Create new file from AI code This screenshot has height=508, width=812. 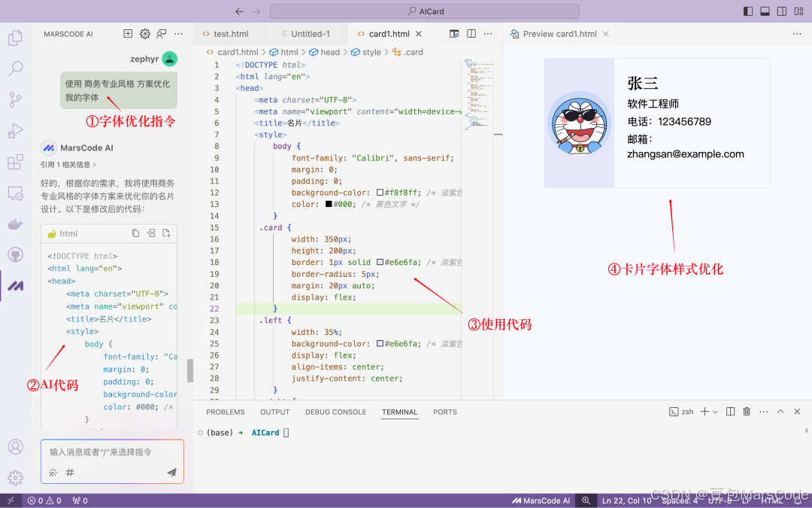pyautogui.click(x=167, y=233)
